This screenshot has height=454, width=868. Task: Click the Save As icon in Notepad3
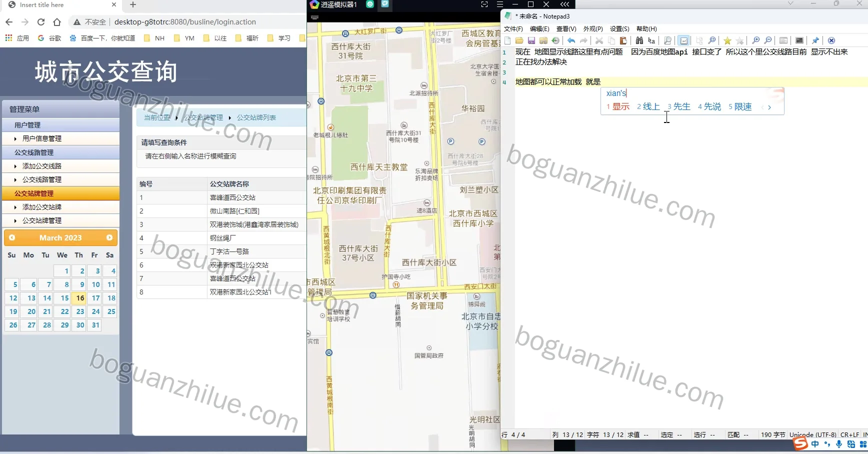(x=543, y=40)
